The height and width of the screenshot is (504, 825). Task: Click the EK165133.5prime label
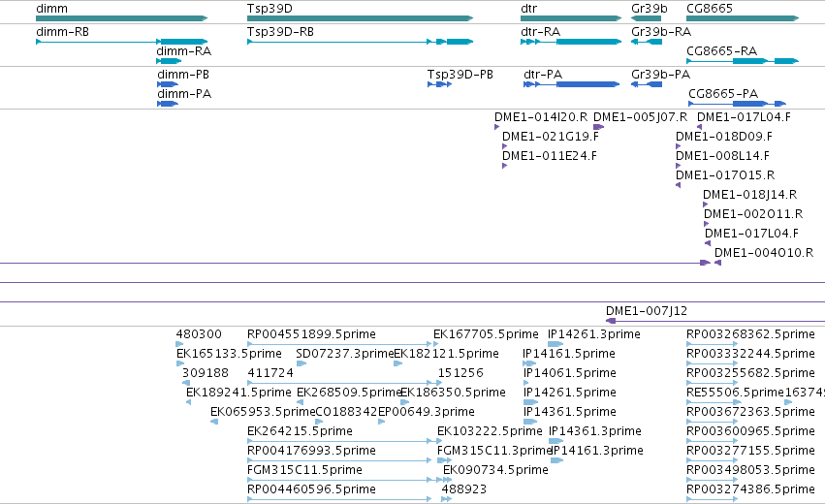coord(229,354)
